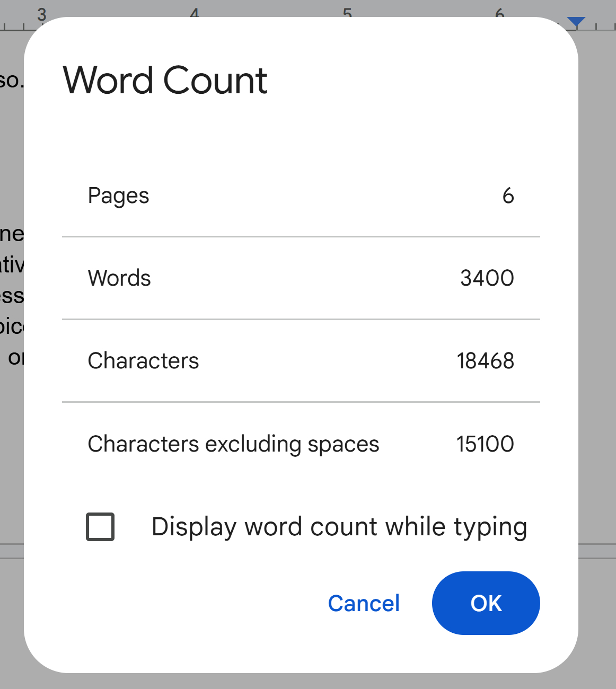
Task: Select the Pages row label
Action: [x=118, y=196]
